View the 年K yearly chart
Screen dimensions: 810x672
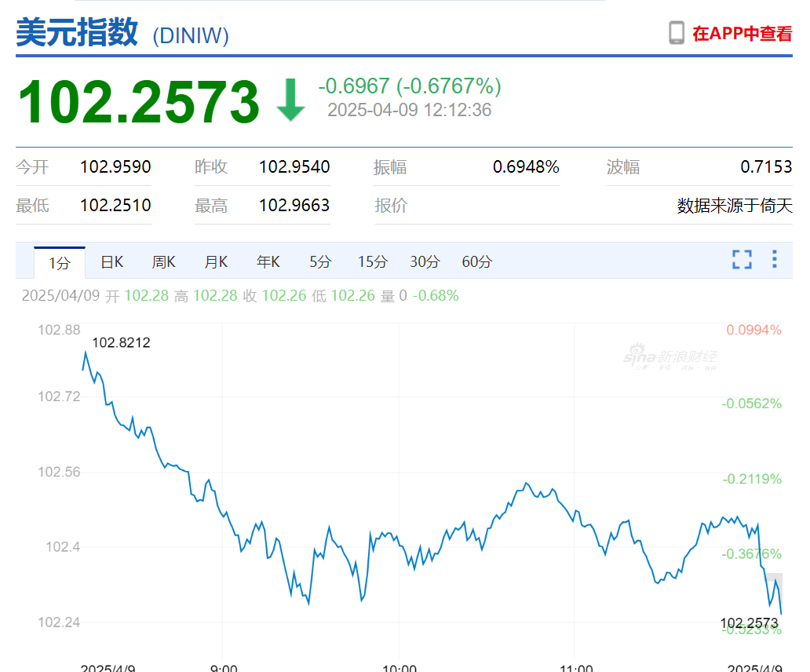tap(268, 261)
